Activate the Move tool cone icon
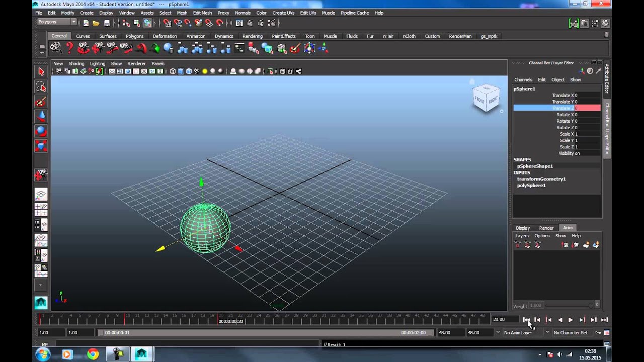Image resolution: width=644 pixels, height=362 pixels. click(x=41, y=117)
